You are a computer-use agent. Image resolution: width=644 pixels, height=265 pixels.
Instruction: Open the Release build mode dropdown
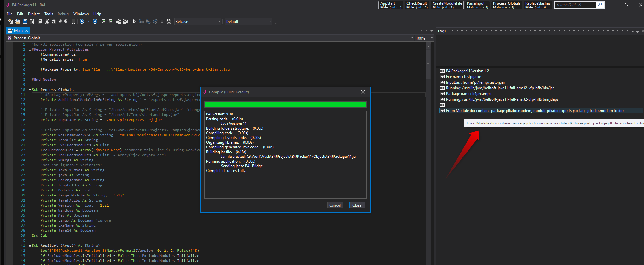click(x=198, y=21)
